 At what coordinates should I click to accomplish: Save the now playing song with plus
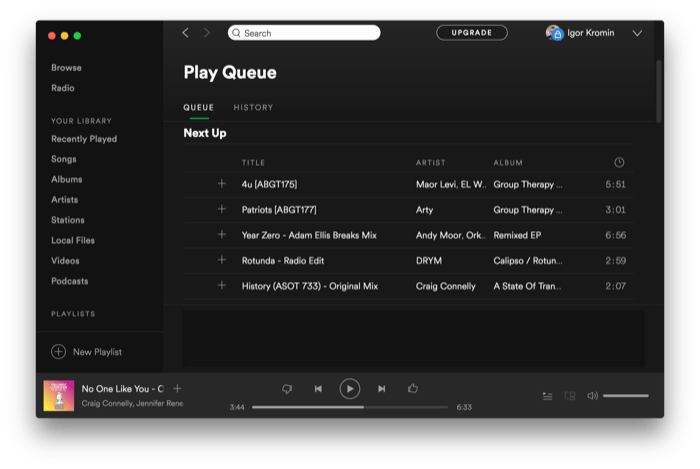[177, 389]
